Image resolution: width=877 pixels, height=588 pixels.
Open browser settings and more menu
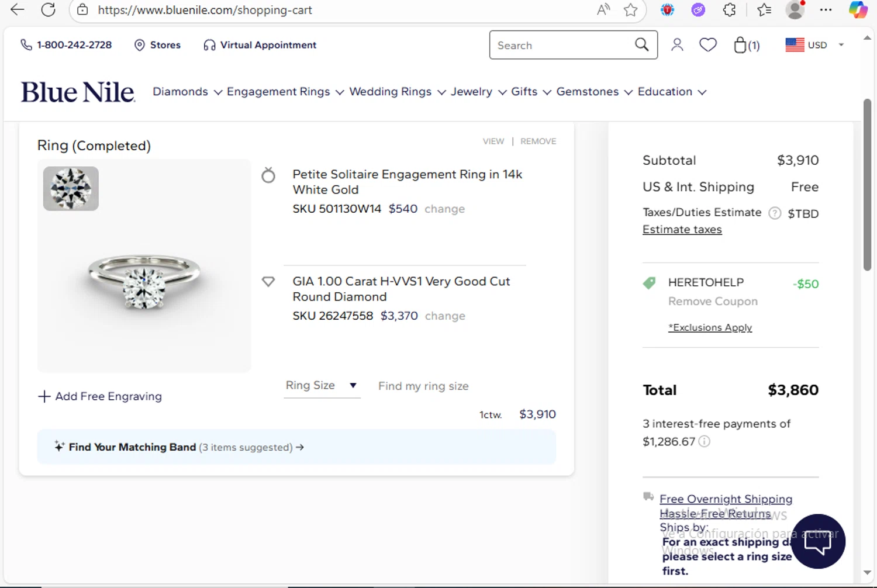pyautogui.click(x=826, y=9)
